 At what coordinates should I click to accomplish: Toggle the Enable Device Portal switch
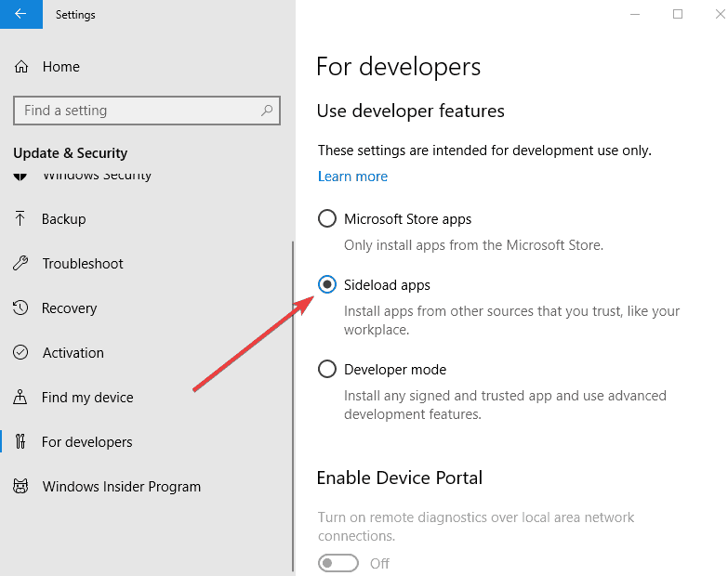coord(338,563)
